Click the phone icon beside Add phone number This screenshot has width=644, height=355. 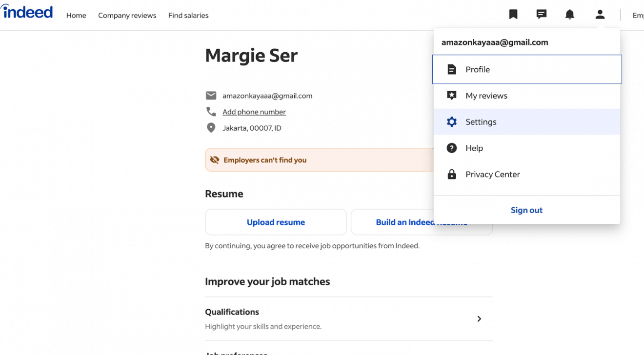coord(211,111)
